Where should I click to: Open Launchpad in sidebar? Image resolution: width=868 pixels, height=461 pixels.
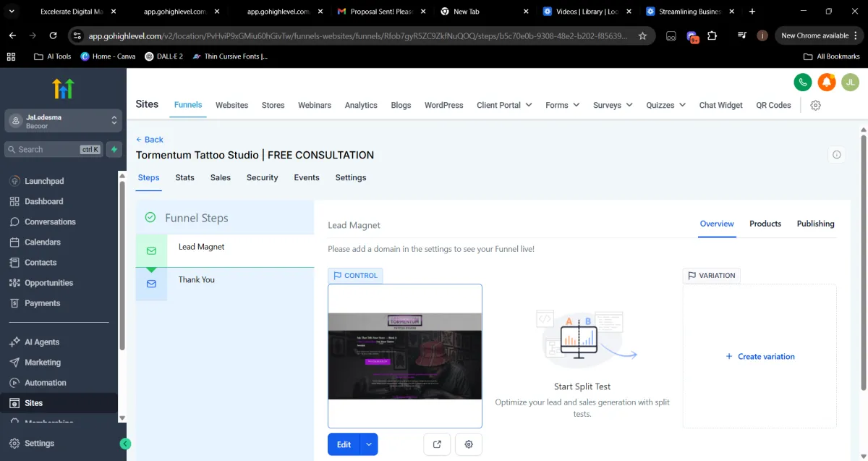[x=44, y=181]
